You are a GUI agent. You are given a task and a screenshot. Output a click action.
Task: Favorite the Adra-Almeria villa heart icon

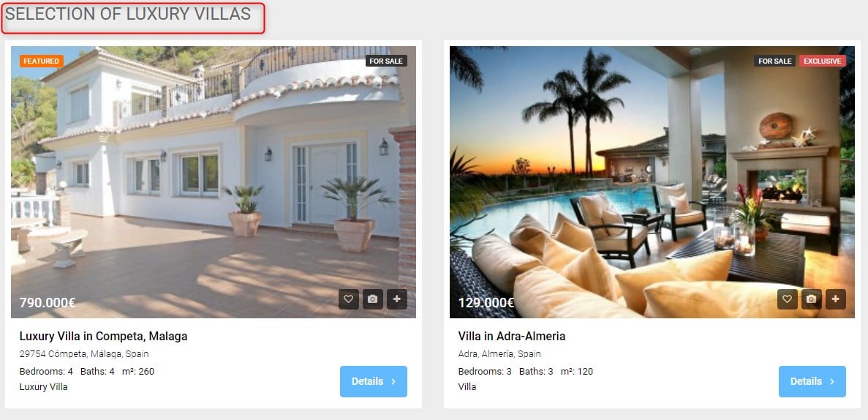(787, 299)
